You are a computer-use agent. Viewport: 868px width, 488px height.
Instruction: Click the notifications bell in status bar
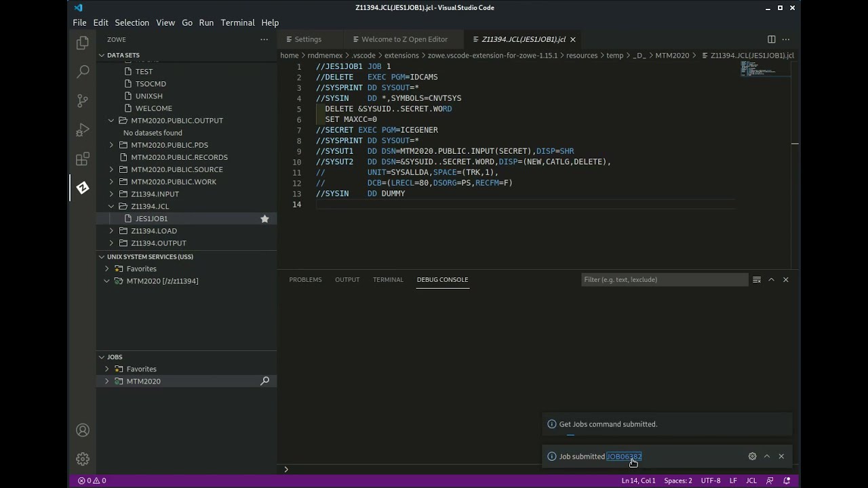pos(787,481)
